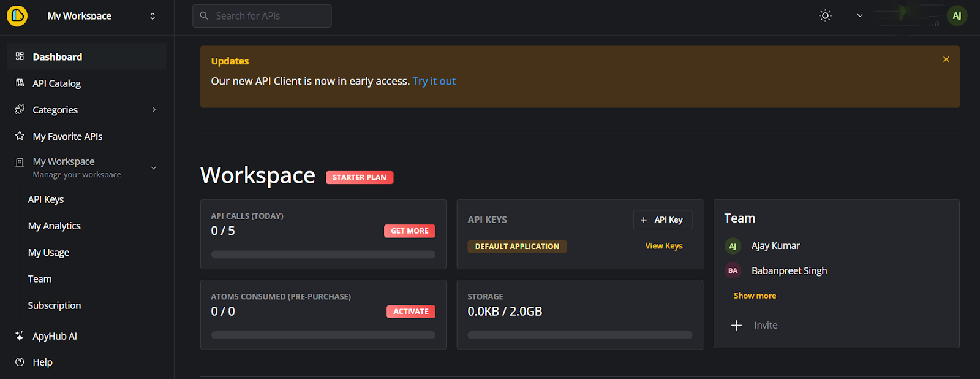Expand the Categories submenu chevron
The height and width of the screenshot is (379, 980).
(154, 110)
